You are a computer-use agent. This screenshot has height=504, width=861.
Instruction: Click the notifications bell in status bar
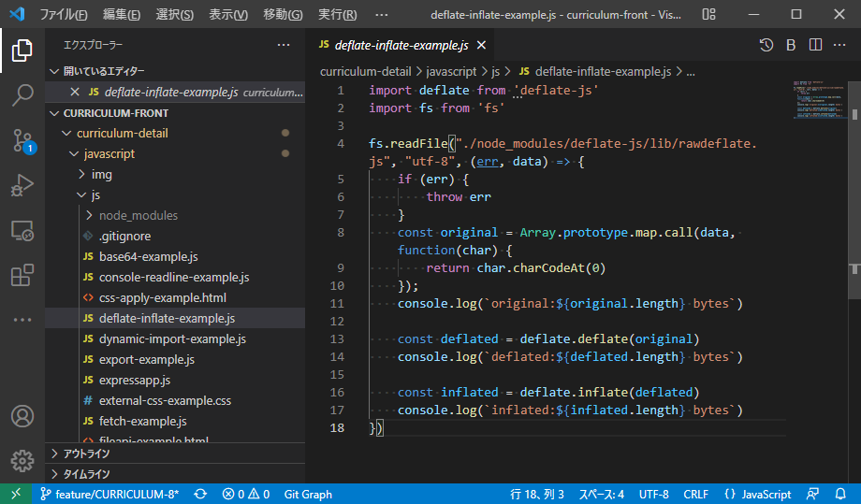point(841,494)
